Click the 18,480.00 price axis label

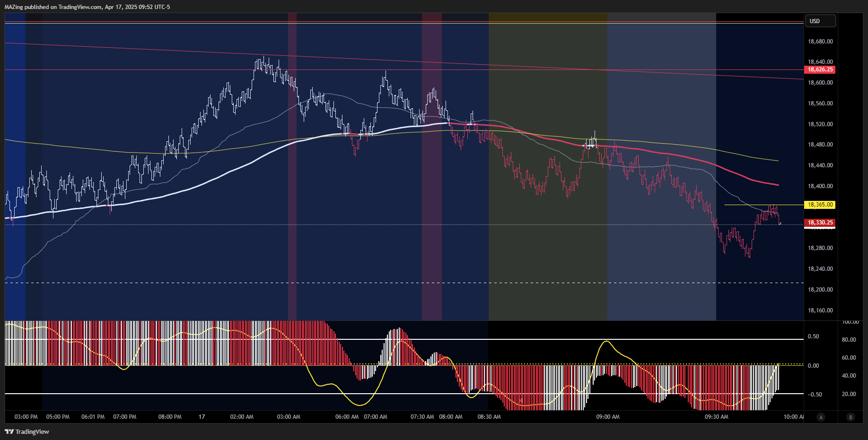coord(820,145)
